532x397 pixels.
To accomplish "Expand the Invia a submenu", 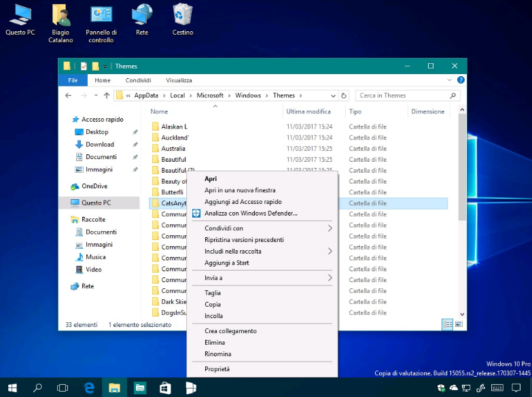I will pyautogui.click(x=262, y=278).
